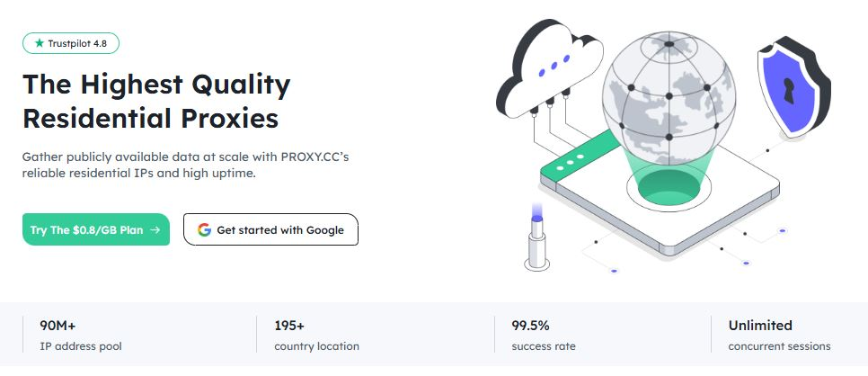868x376 pixels.
Task: Click the Google G logo icon
Action: (x=204, y=230)
